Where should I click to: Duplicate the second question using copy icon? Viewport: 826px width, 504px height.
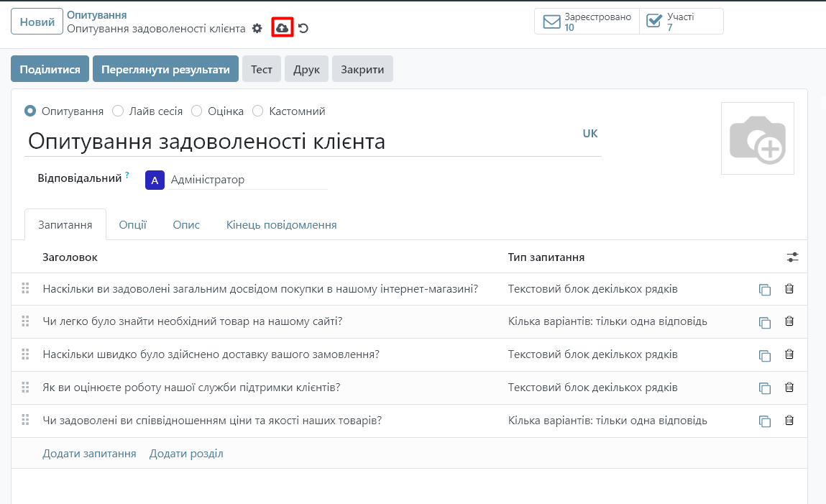(764, 322)
